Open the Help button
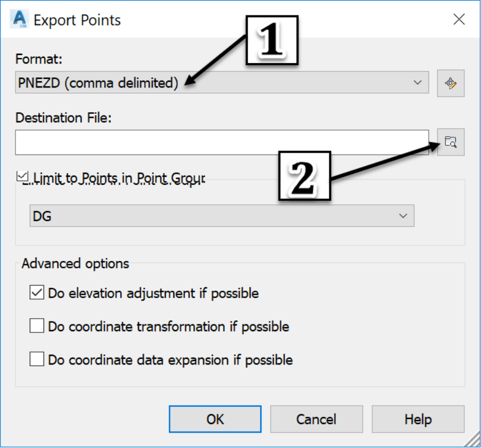 pos(418,419)
